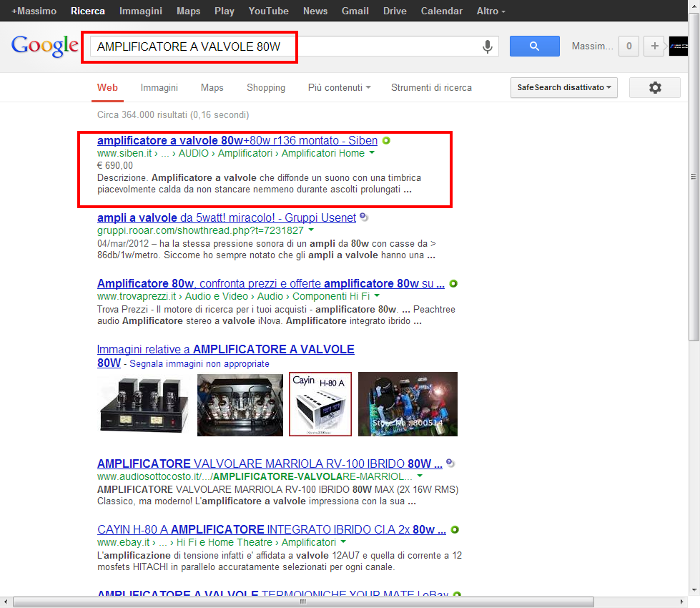Open Immagini relative a AMPLIFICATORE A VALVOLE link
Viewport: 700px width, 608px height.
point(225,349)
